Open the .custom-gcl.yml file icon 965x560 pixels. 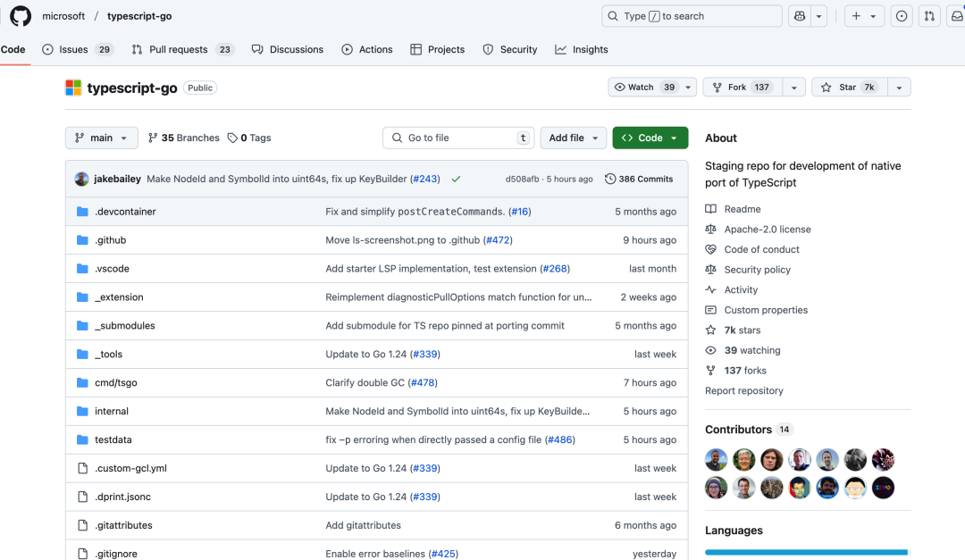(82, 468)
